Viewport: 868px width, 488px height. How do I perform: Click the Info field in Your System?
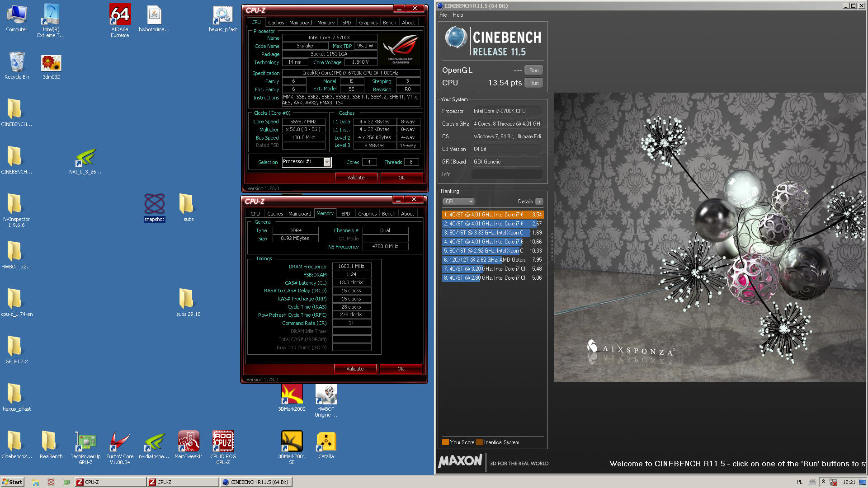tap(507, 174)
